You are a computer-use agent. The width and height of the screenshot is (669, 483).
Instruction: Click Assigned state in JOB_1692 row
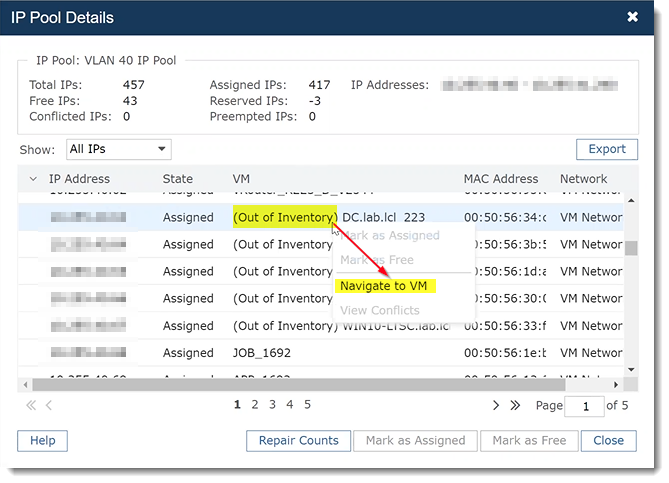(x=188, y=353)
